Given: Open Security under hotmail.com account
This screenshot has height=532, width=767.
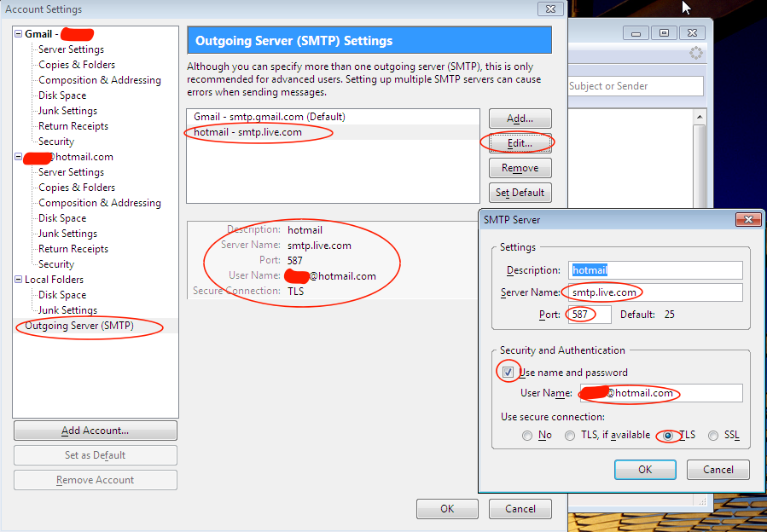Looking at the screenshot, I should pyautogui.click(x=56, y=264).
